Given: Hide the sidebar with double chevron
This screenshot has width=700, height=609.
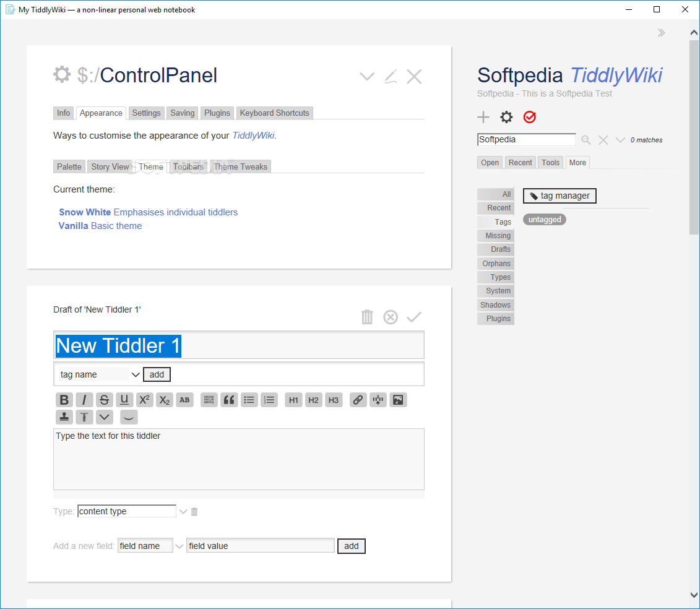Looking at the screenshot, I should [x=661, y=33].
